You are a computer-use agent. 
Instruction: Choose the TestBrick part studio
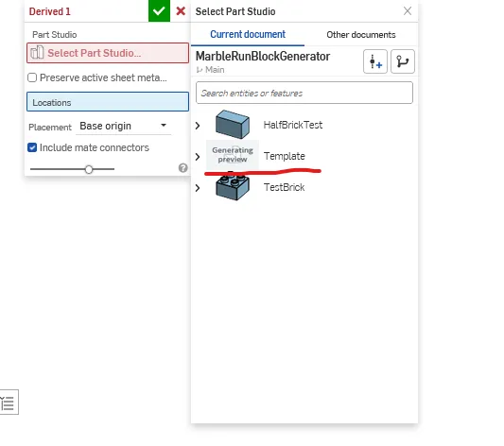pos(284,187)
